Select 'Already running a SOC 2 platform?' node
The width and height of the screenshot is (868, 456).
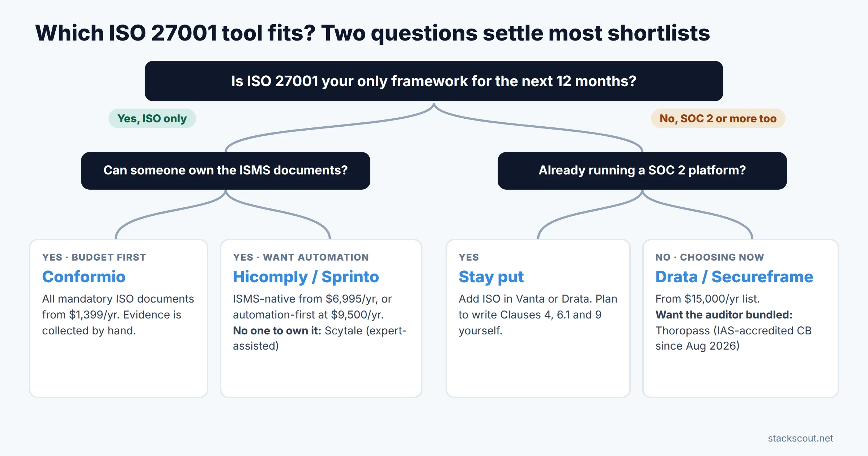pos(642,170)
